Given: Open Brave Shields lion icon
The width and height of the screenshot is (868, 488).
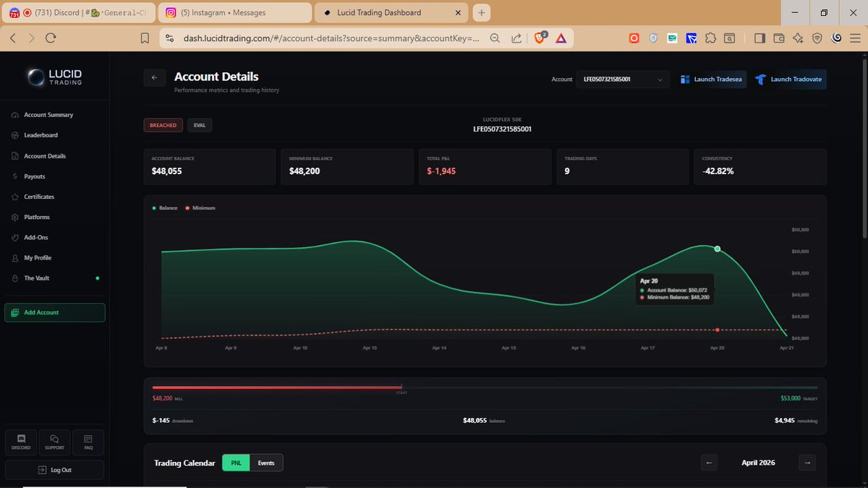Looking at the screenshot, I should (540, 38).
